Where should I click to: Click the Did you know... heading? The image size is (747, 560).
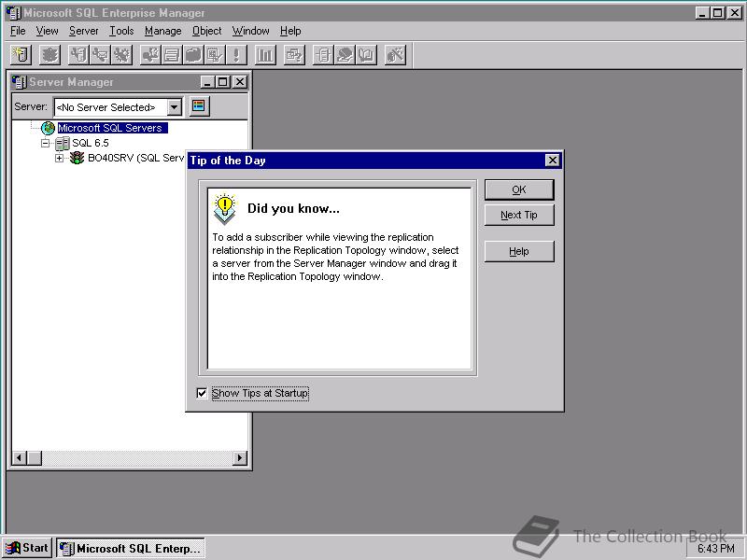coord(293,208)
